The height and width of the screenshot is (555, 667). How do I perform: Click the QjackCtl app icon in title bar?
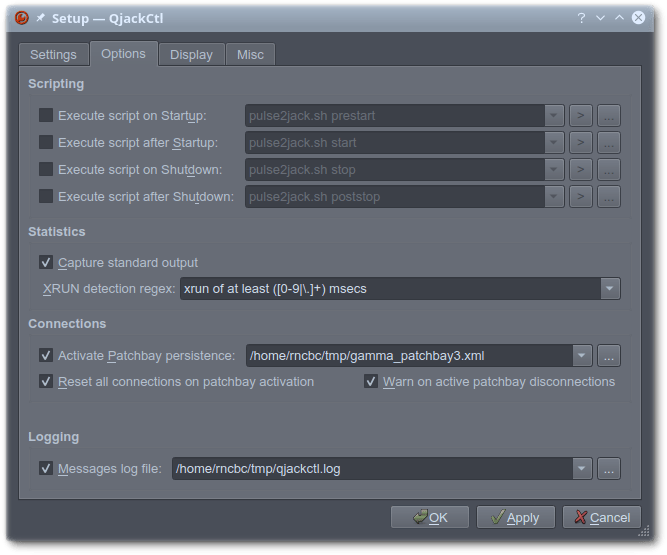[22, 18]
